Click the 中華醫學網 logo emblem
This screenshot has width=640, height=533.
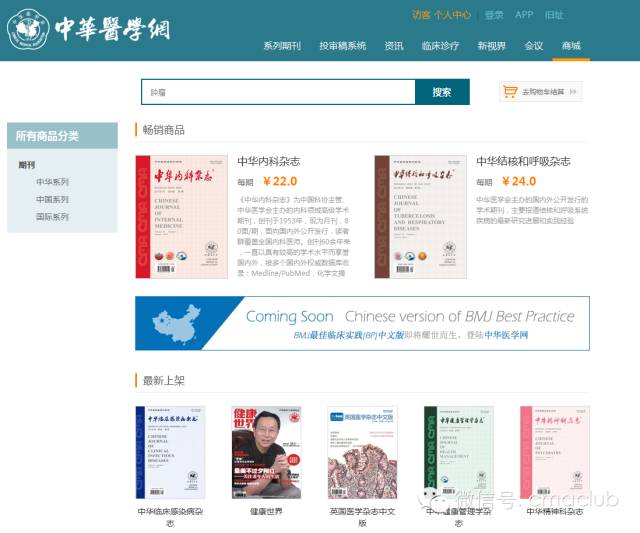tap(28, 29)
